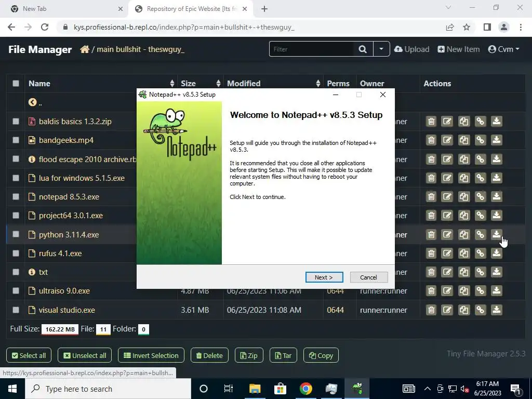Viewport: 532px width, 399px height.
Task: Click the filter search magnifier icon
Action: 363,49
